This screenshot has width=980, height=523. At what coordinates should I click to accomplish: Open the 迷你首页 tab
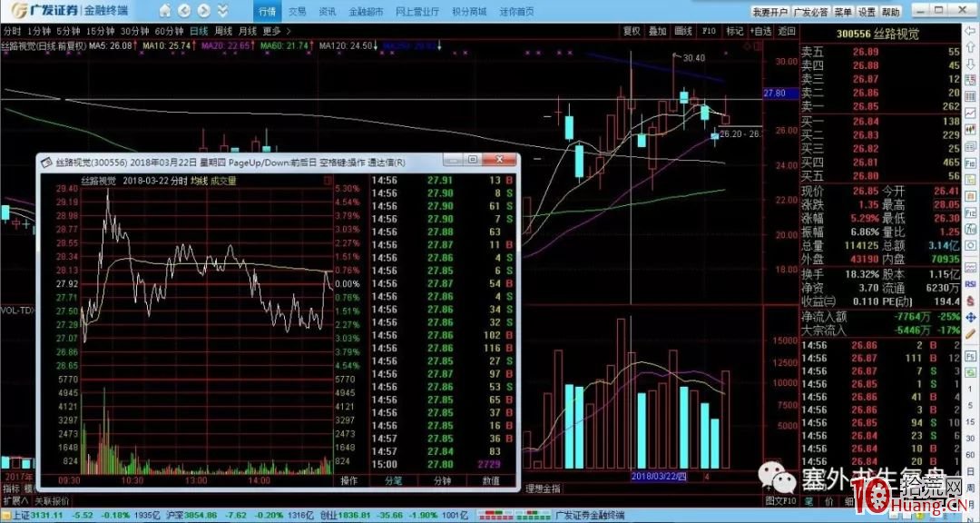[516, 11]
